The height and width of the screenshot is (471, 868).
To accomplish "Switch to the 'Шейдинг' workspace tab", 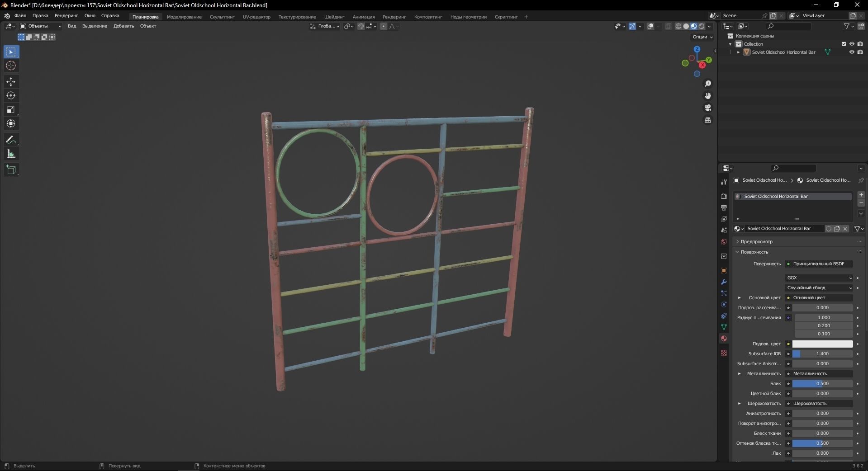I will (x=334, y=17).
